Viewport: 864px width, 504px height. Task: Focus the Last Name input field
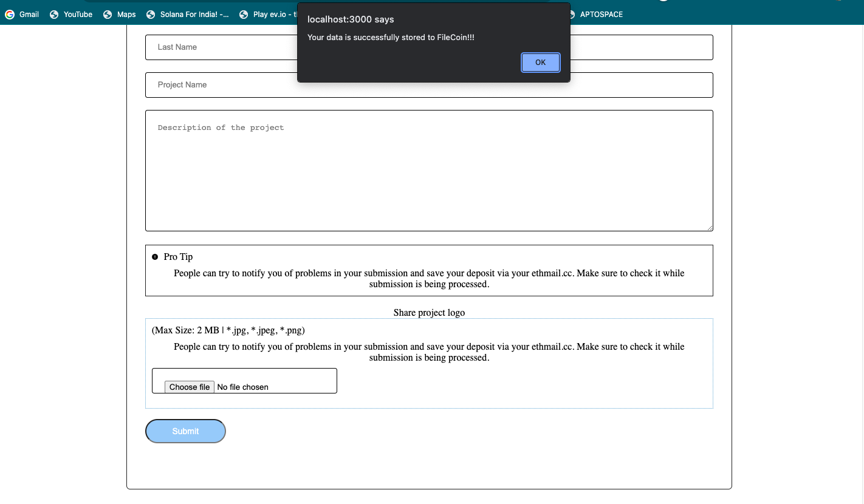429,47
